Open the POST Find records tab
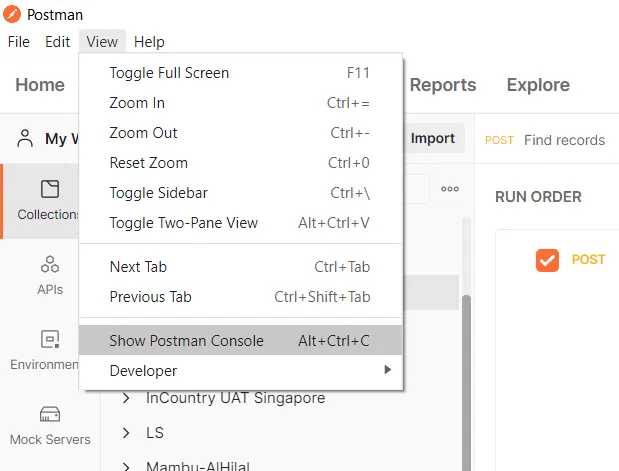The height and width of the screenshot is (471, 619). 545,140
